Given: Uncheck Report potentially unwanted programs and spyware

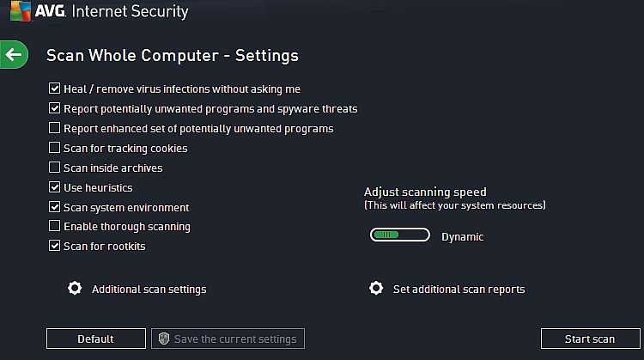Looking at the screenshot, I should pyautogui.click(x=54, y=108).
